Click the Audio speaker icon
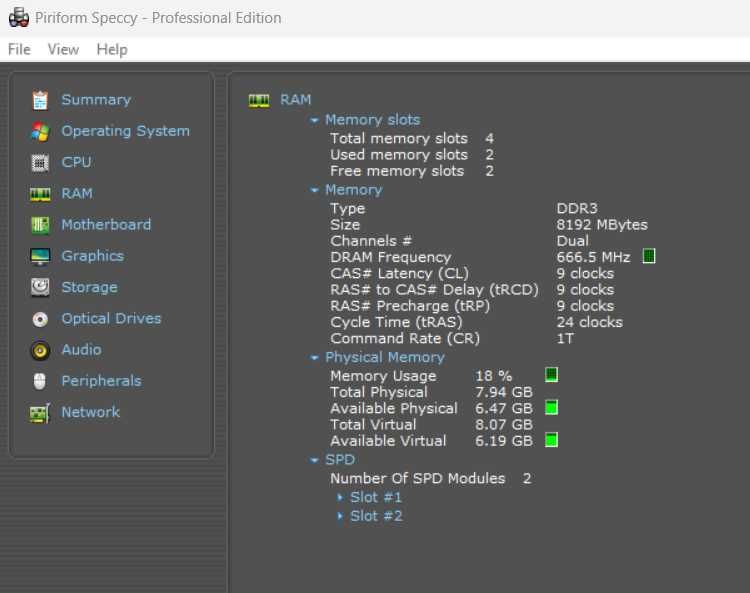This screenshot has height=593, width=750. tap(40, 350)
